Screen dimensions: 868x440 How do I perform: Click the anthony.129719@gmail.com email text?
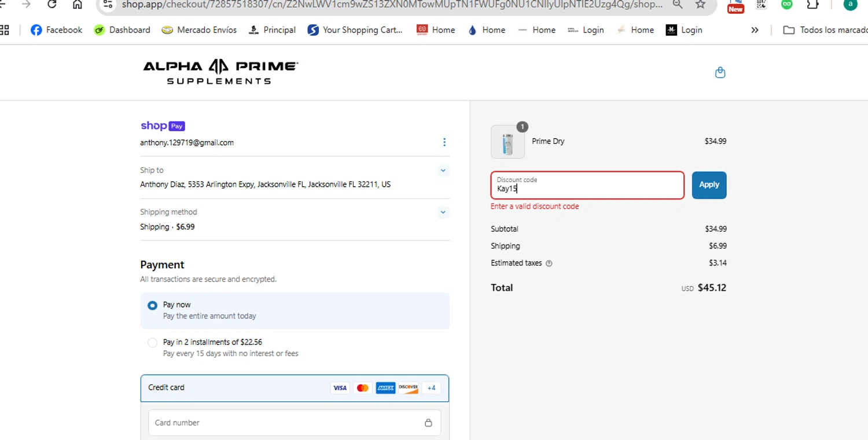click(x=187, y=143)
